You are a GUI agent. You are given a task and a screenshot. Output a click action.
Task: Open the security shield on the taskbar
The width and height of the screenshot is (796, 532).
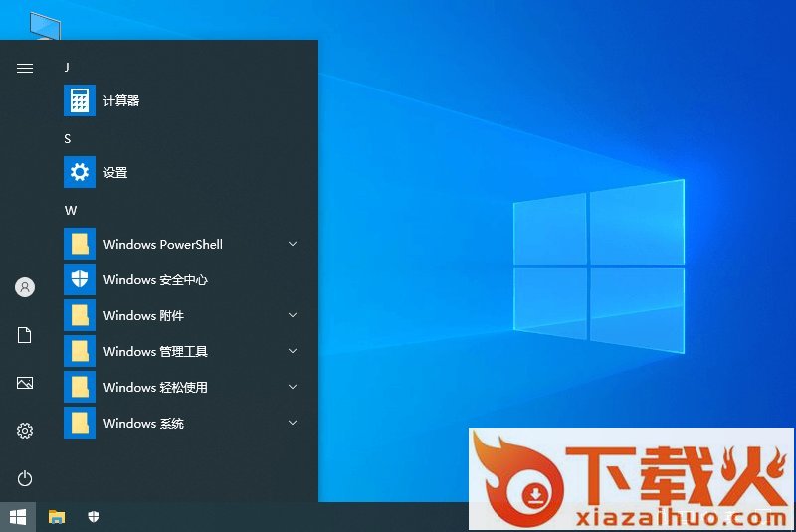click(94, 516)
